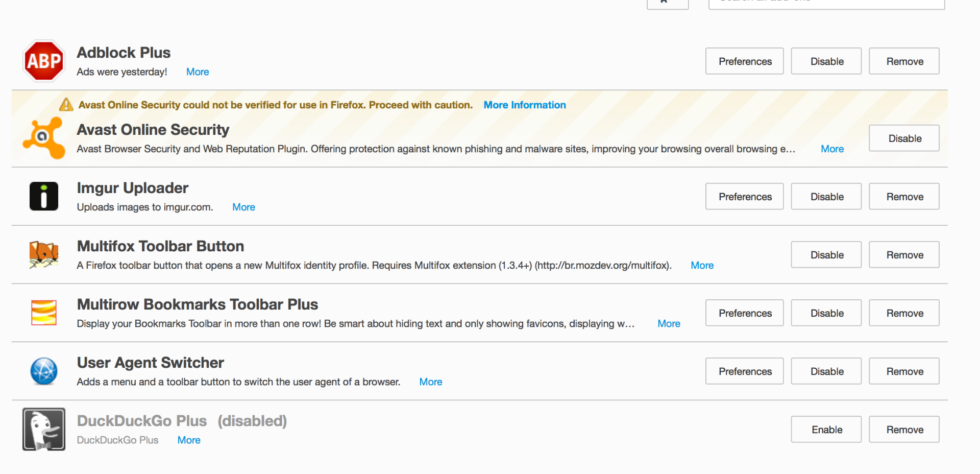Open Preferences for Imgur Uploader
The width and height of the screenshot is (980, 474).
point(744,197)
